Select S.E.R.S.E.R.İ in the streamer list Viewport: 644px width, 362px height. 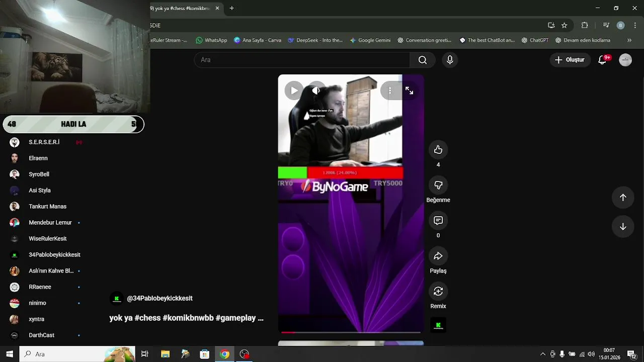point(45,142)
